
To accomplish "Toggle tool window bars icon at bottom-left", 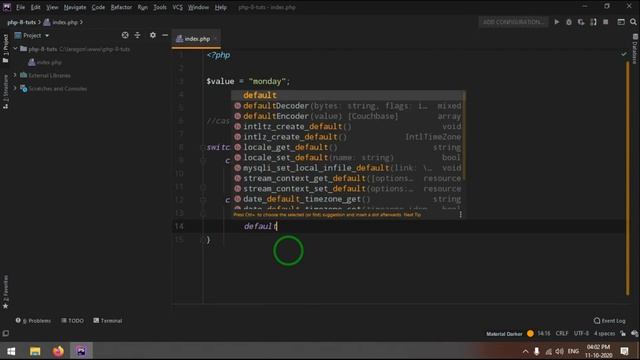I will click(x=6, y=333).
